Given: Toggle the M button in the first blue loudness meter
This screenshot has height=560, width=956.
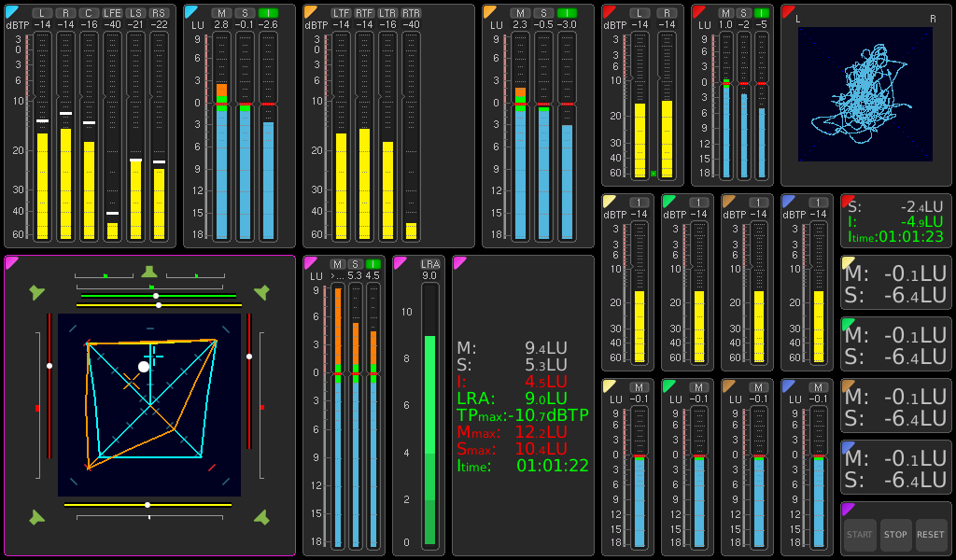Looking at the screenshot, I should click(x=221, y=12).
